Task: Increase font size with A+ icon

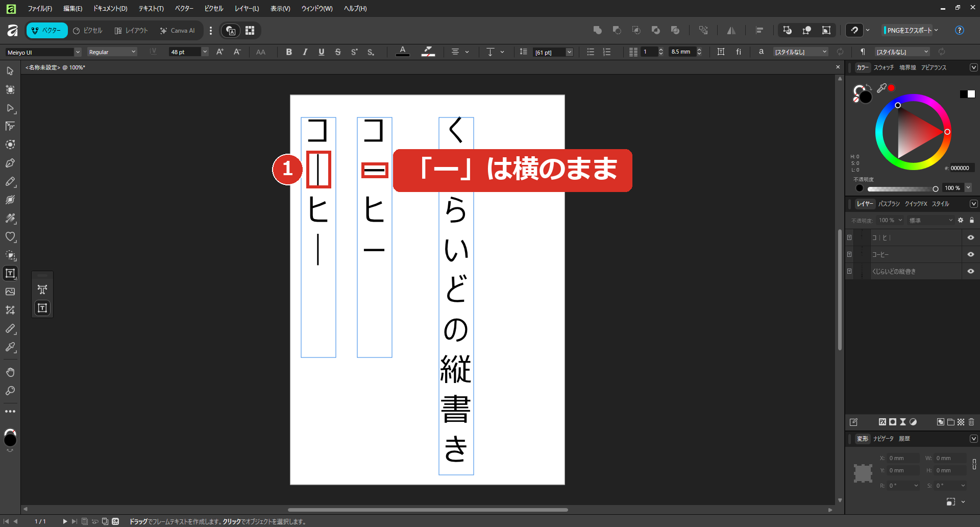Action: [x=220, y=52]
